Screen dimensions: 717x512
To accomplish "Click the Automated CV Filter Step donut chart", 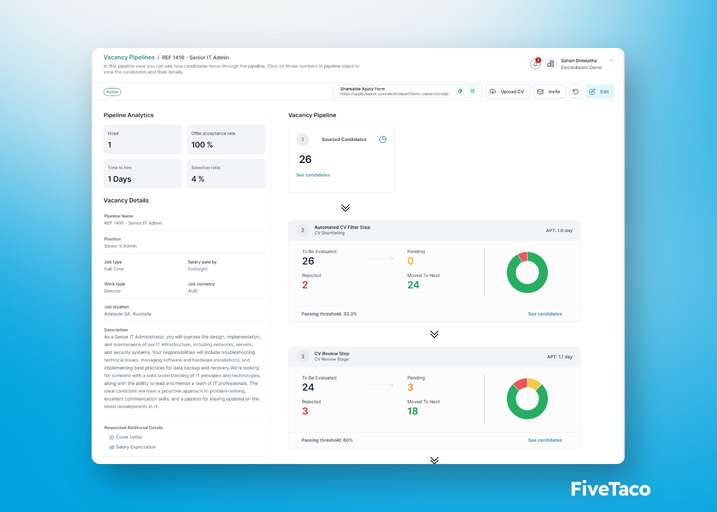I will [x=527, y=272].
